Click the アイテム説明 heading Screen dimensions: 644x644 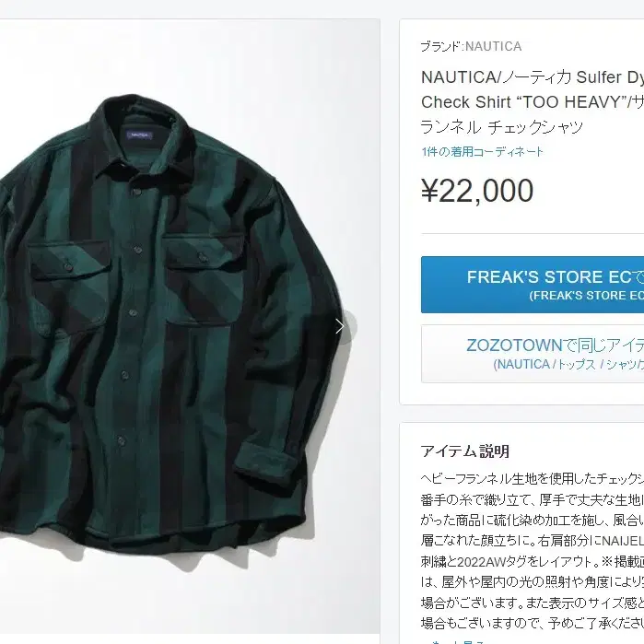coord(465,451)
